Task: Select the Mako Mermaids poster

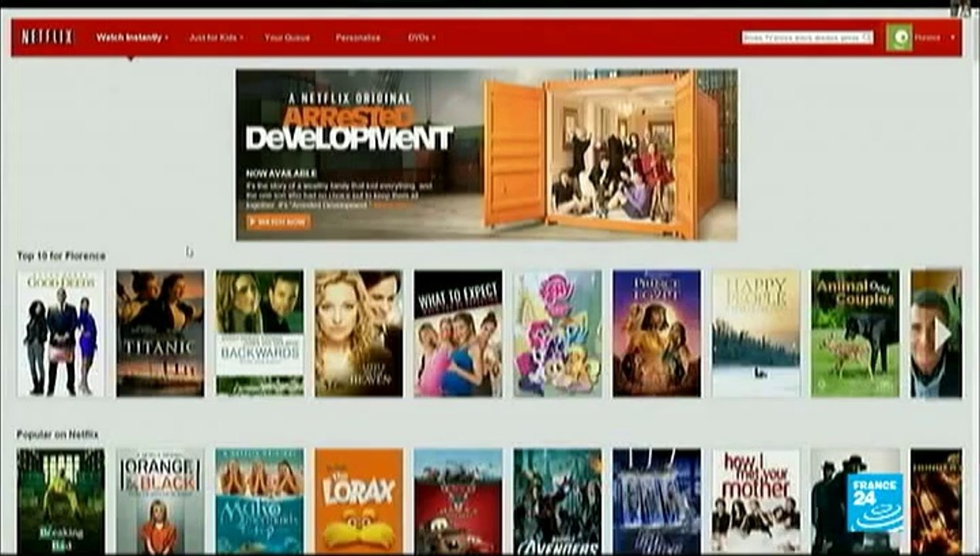Action: click(x=259, y=502)
